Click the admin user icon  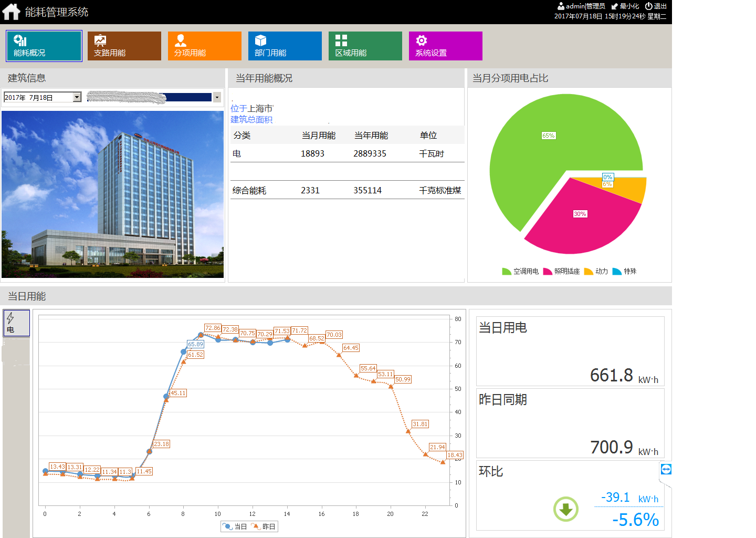(561, 6)
